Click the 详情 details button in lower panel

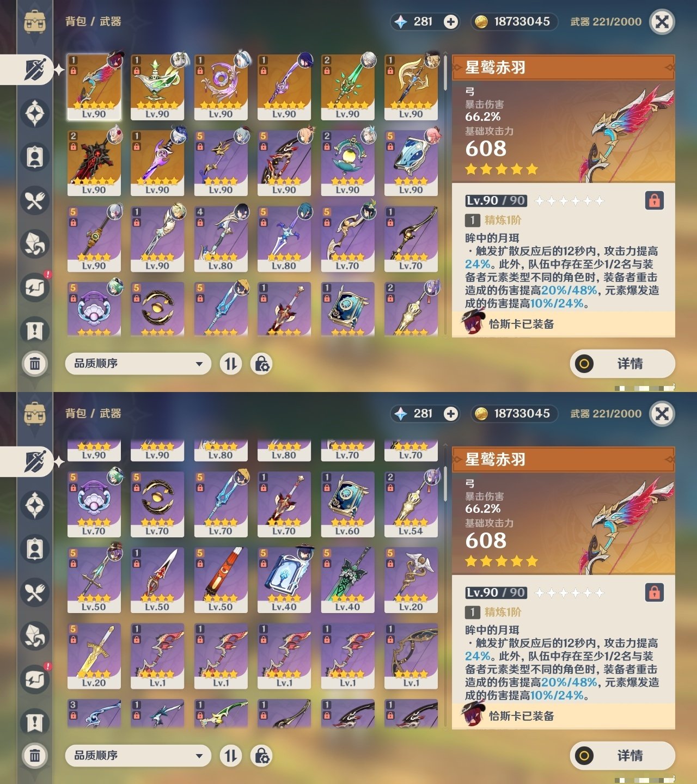[x=622, y=756]
